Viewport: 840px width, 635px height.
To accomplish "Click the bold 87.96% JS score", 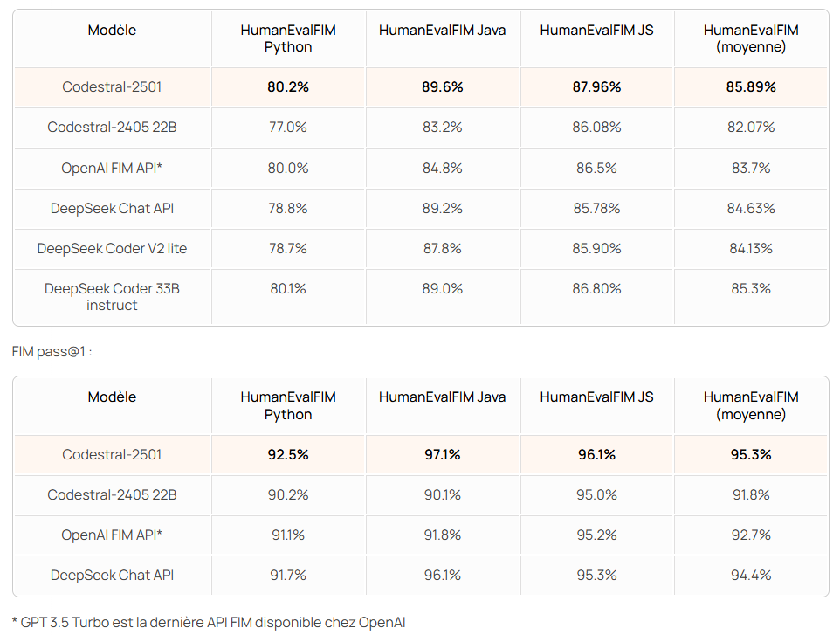I will (598, 87).
